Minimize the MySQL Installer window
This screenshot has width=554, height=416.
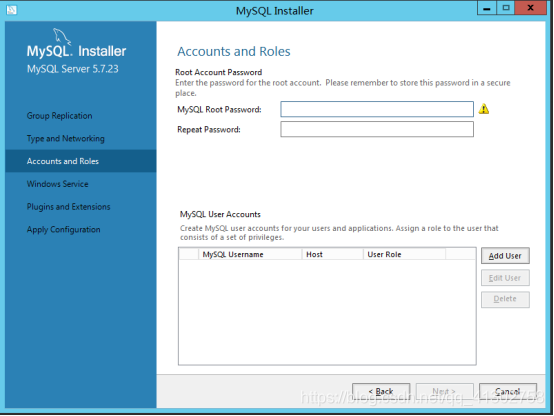[x=487, y=8]
